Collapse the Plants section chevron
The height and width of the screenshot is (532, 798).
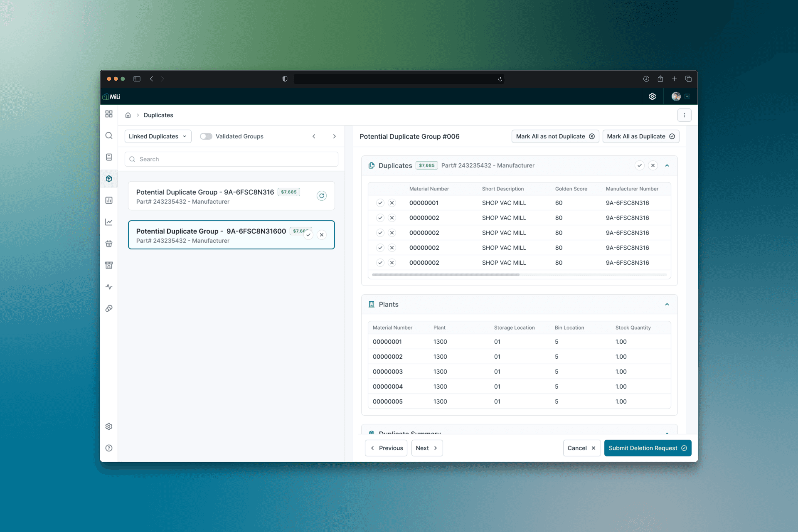coord(667,304)
